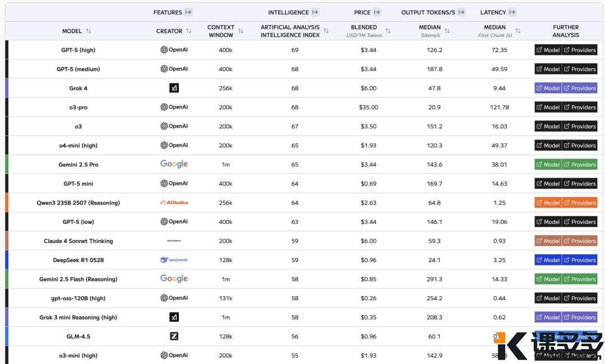The width and height of the screenshot is (605, 364).
Task: Expand the Latency column group
Action: point(512,12)
